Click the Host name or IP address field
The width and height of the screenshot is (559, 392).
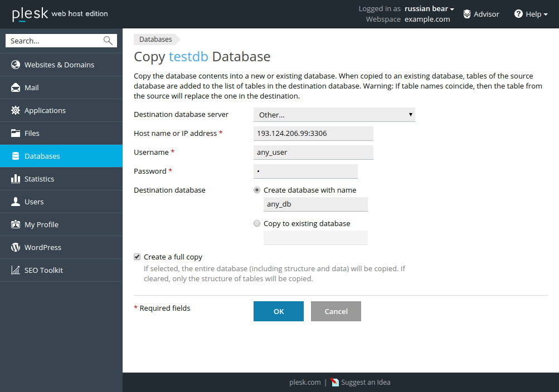[x=313, y=134]
